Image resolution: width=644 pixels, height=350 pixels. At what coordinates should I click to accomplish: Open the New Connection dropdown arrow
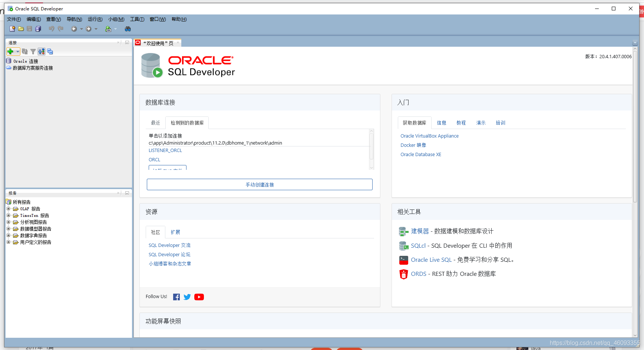tap(17, 52)
